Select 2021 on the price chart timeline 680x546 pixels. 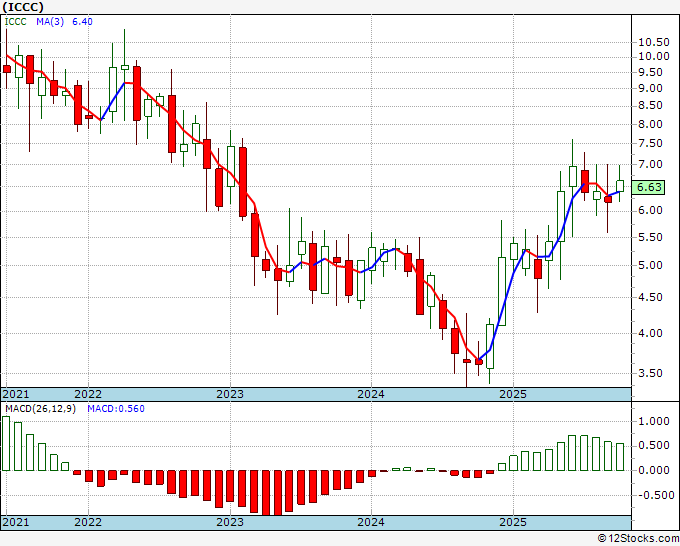[16, 394]
